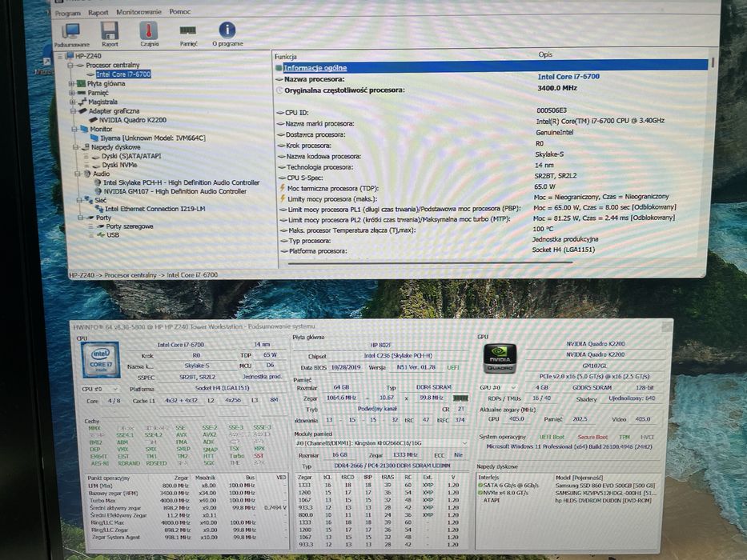Open the Czujniki thermometer icon
This screenshot has width=747, height=560.
pos(149,34)
